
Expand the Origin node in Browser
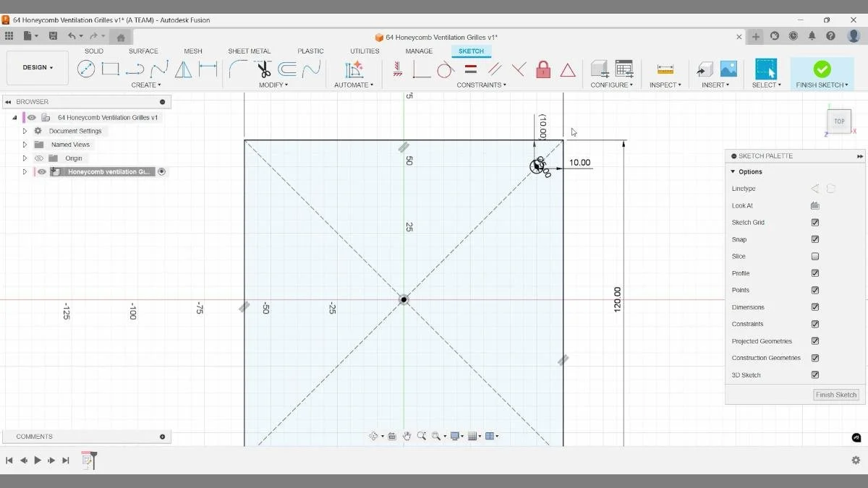(x=25, y=158)
